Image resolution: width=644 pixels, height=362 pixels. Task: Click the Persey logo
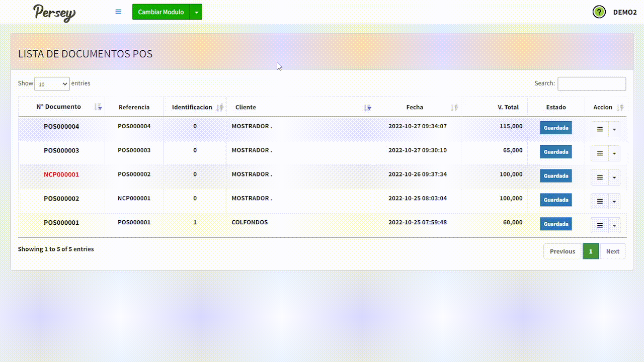click(x=54, y=13)
